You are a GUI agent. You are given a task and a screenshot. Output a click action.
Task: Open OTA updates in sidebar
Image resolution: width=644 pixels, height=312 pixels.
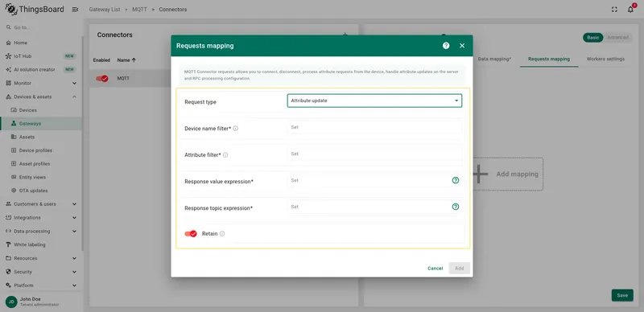coord(41,191)
